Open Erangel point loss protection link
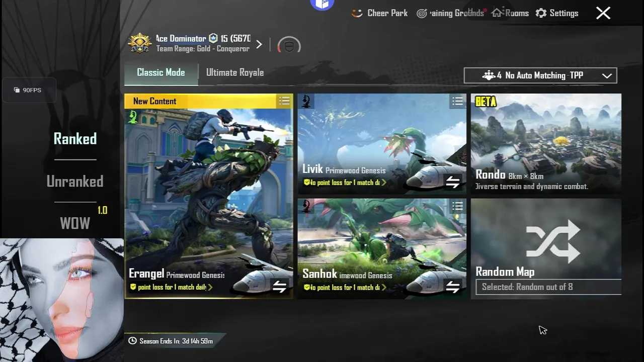Screen dimensions: 644x362 pos(171,287)
